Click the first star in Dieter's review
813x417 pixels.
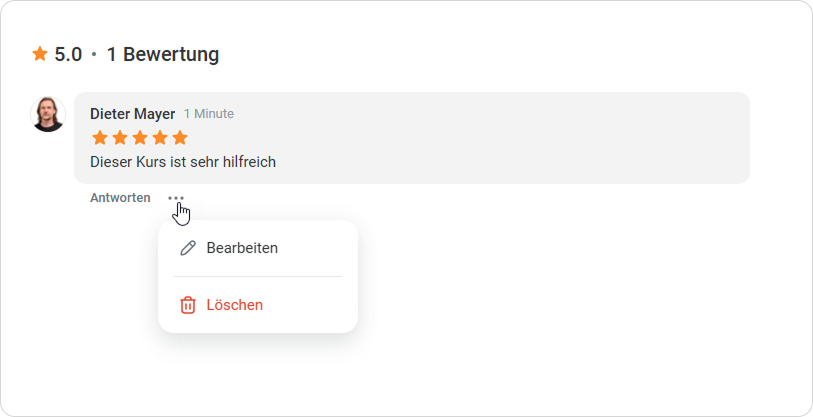[x=100, y=138]
